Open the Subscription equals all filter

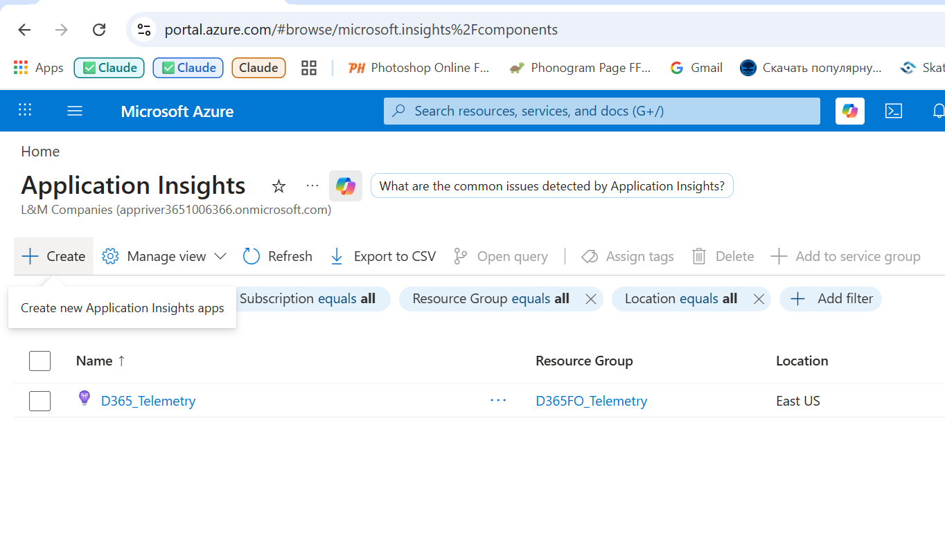click(x=308, y=298)
